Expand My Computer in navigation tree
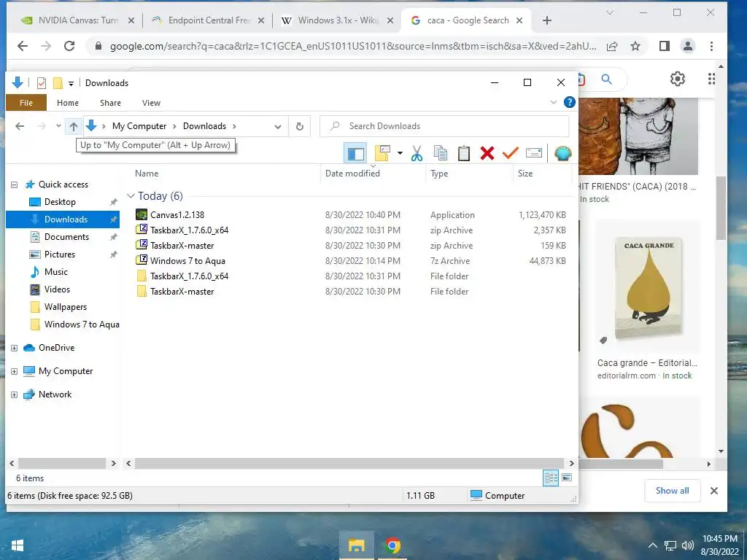Image resolution: width=747 pixels, height=560 pixels. (x=15, y=371)
